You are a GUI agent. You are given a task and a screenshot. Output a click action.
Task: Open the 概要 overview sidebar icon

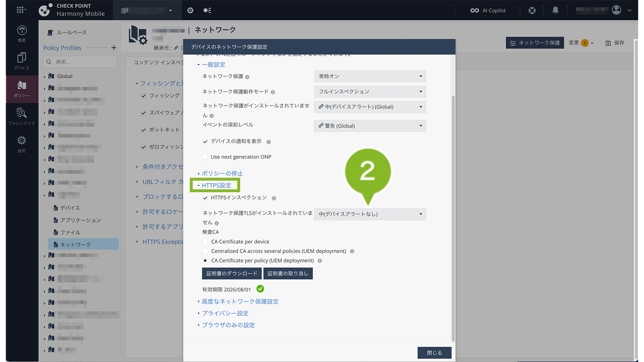(22, 34)
